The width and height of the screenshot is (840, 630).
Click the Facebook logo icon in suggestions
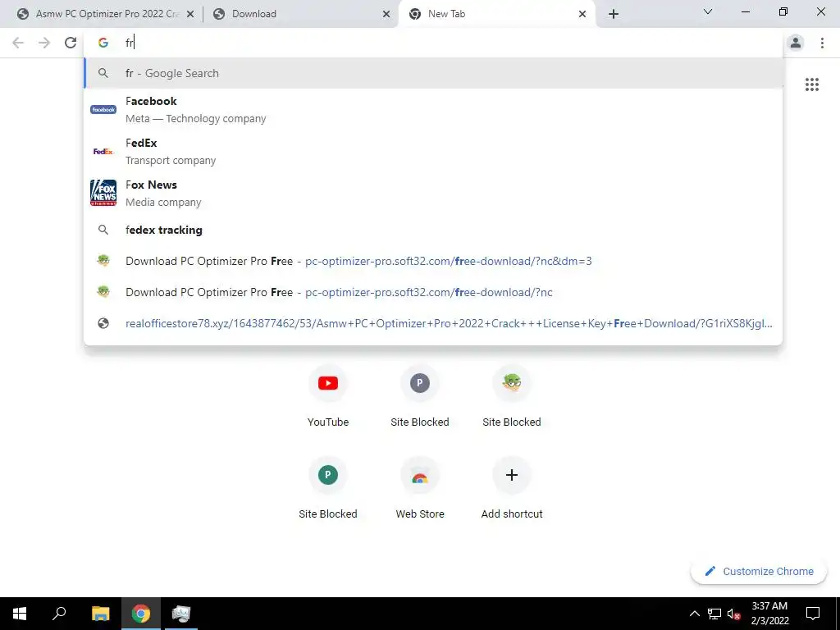(103, 109)
